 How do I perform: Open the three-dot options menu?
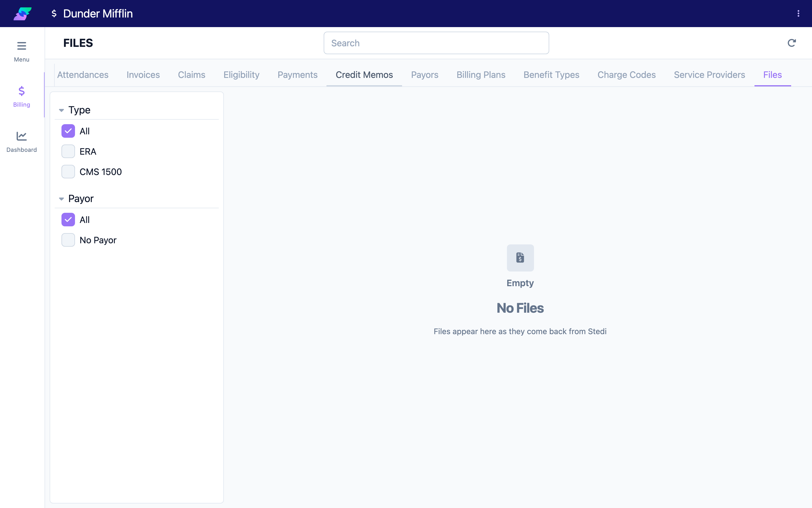[x=798, y=14]
